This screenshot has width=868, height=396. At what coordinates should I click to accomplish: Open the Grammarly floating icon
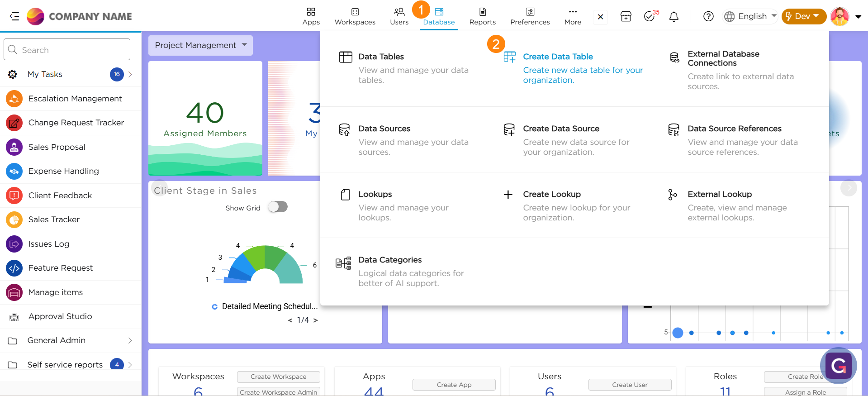pyautogui.click(x=838, y=365)
